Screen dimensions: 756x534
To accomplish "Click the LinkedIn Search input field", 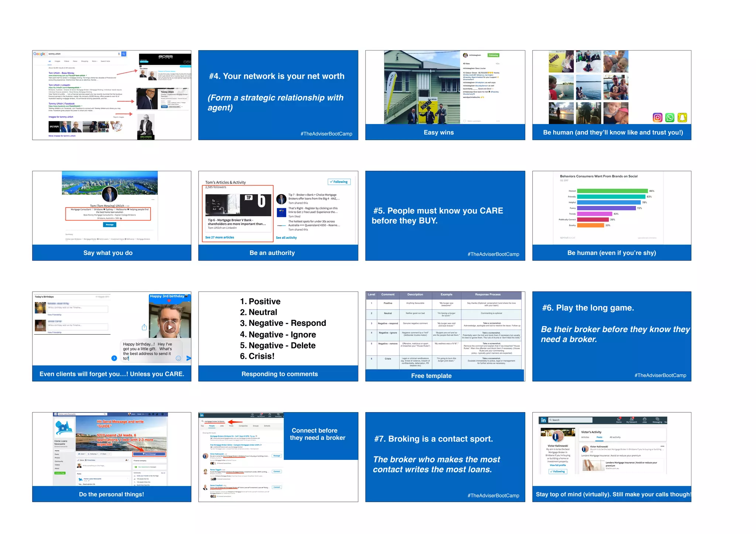I will click(x=570, y=420).
